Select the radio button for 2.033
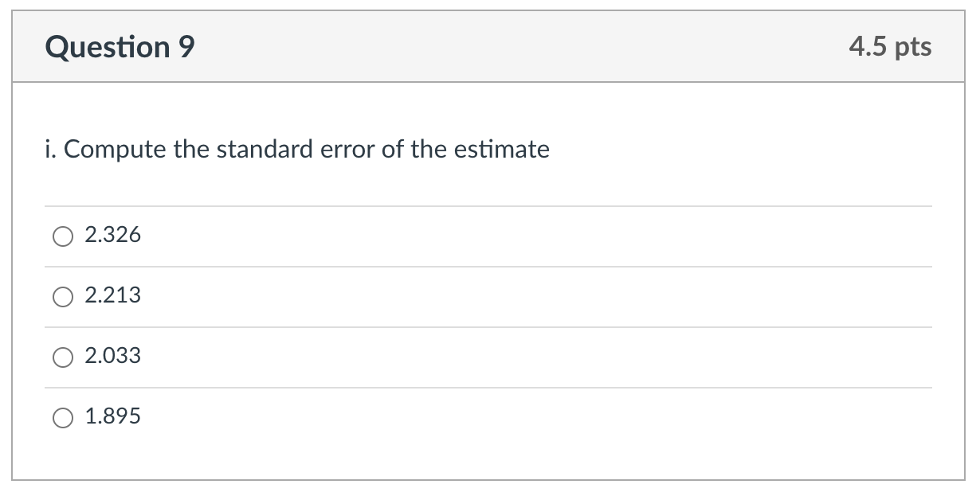Screen dimensions: 980x492 (x=62, y=356)
